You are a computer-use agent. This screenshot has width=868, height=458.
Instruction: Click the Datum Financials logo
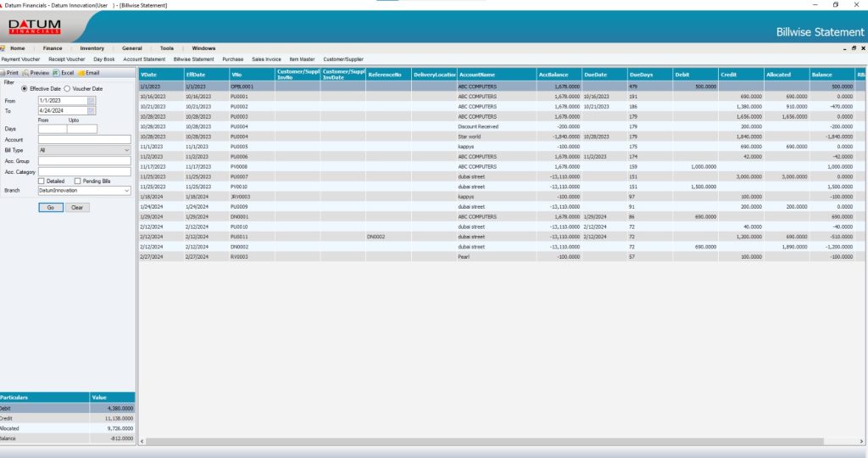pyautogui.click(x=34, y=27)
